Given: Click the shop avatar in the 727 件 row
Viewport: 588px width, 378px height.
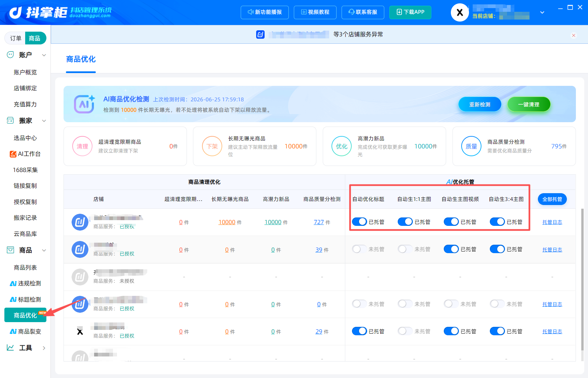Looking at the screenshot, I should coord(80,222).
